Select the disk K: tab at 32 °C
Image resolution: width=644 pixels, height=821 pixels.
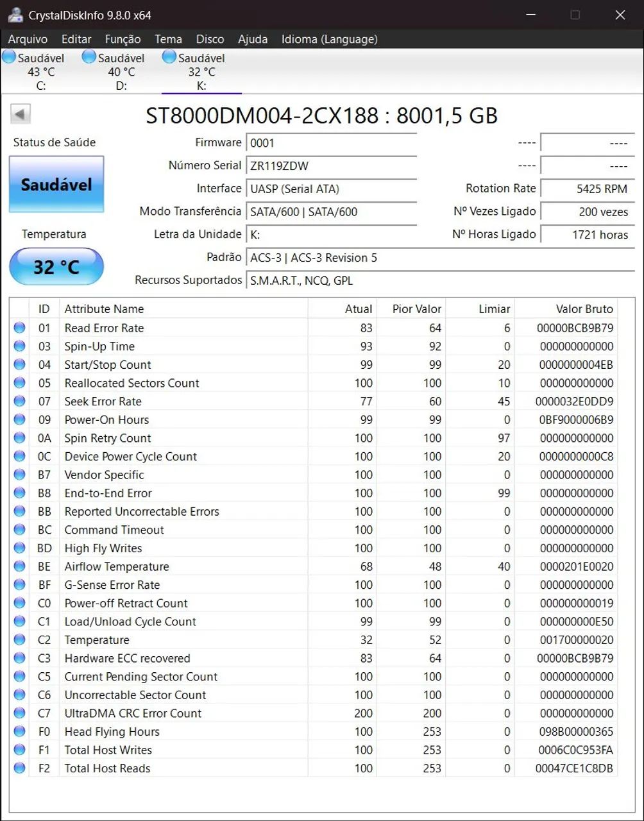[x=201, y=71]
